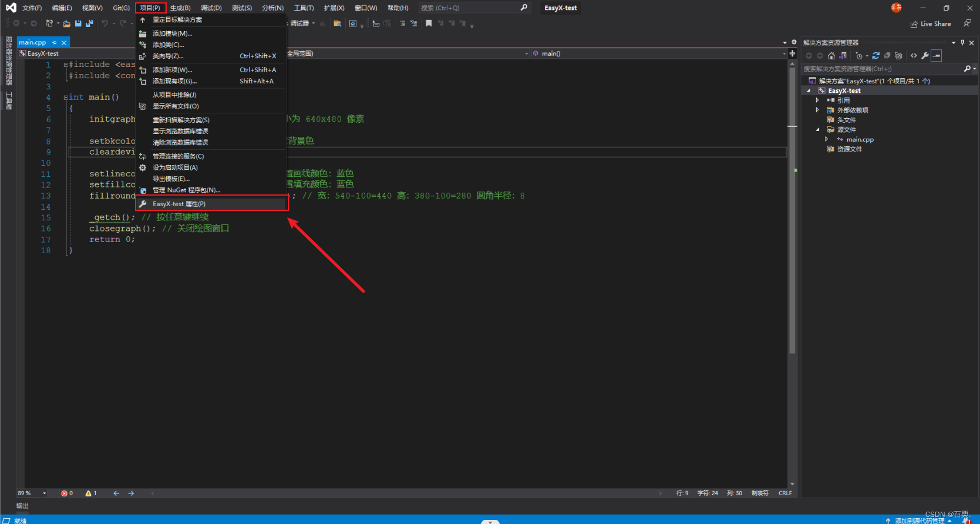Image resolution: width=980 pixels, height=524 pixels.
Task: Expand the main.cpp tree node
Action: click(826, 139)
